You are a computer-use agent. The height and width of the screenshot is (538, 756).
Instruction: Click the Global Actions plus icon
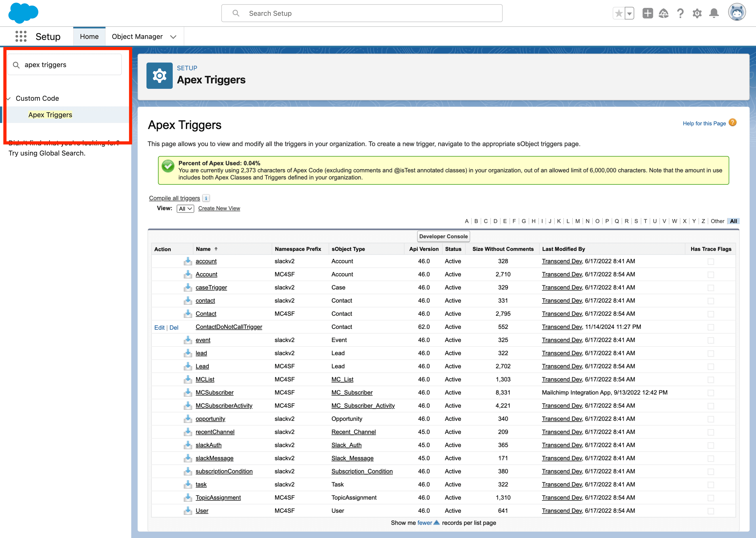(648, 14)
